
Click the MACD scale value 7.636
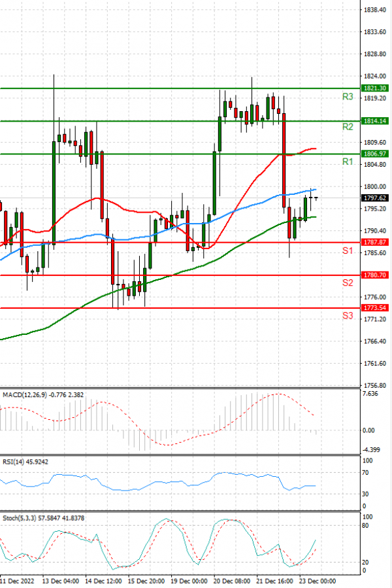(x=370, y=394)
